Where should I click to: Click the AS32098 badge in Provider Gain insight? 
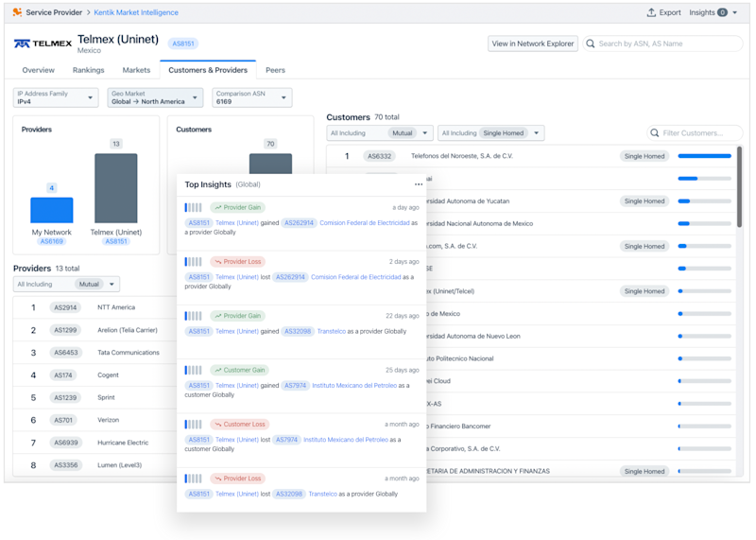click(298, 332)
